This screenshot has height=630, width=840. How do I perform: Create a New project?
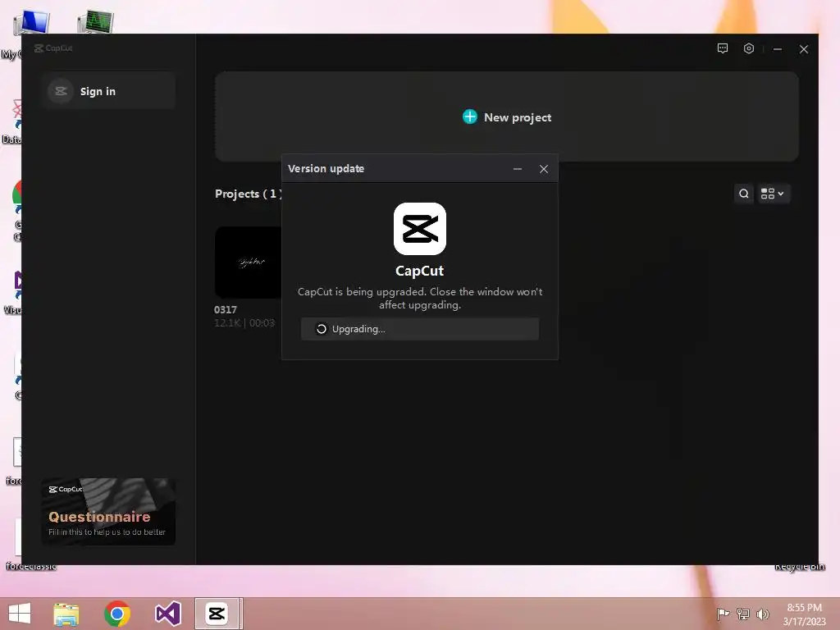(507, 116)
